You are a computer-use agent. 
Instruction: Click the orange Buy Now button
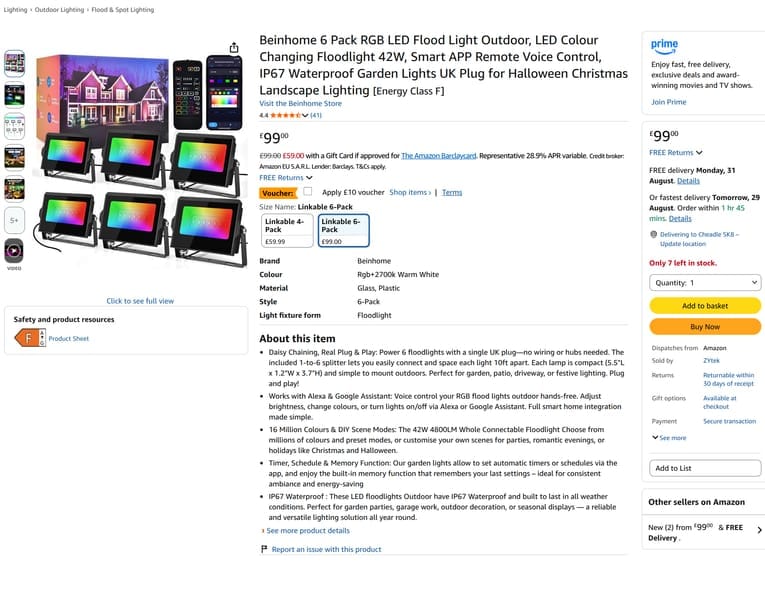[x=705, y=326]
